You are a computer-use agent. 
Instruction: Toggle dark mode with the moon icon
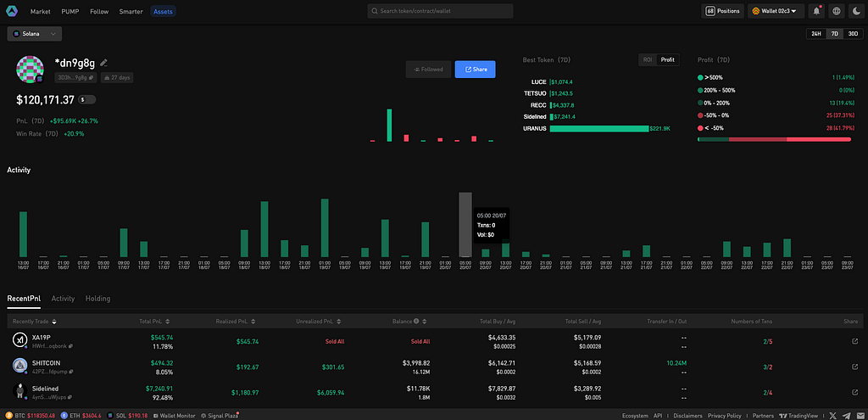(855, 11)
